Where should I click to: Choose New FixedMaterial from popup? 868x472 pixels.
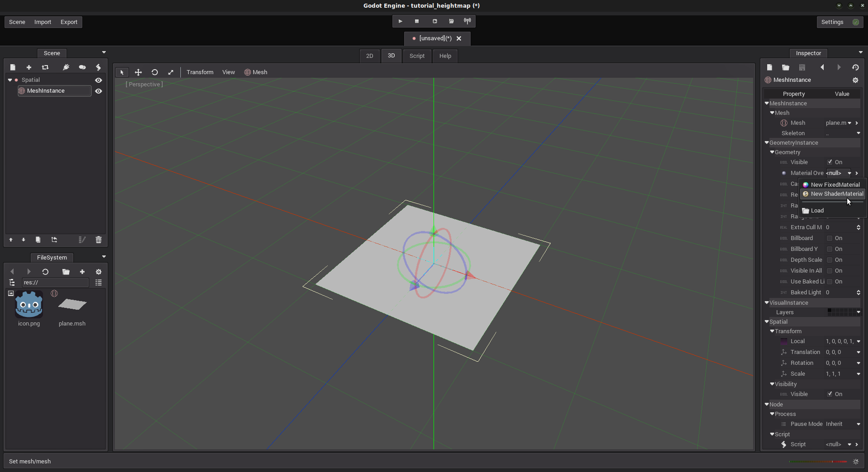tap(833, 185)
